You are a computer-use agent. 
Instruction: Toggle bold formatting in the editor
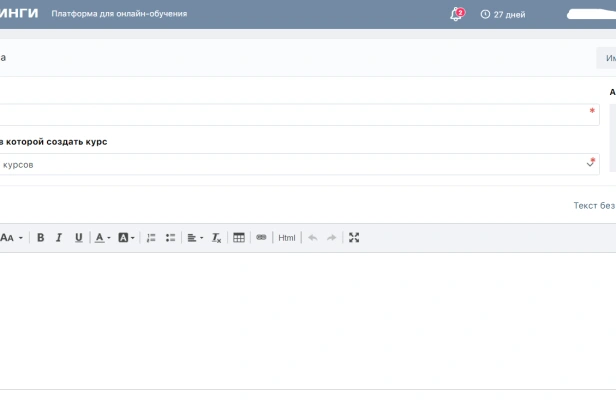(41, 238)
